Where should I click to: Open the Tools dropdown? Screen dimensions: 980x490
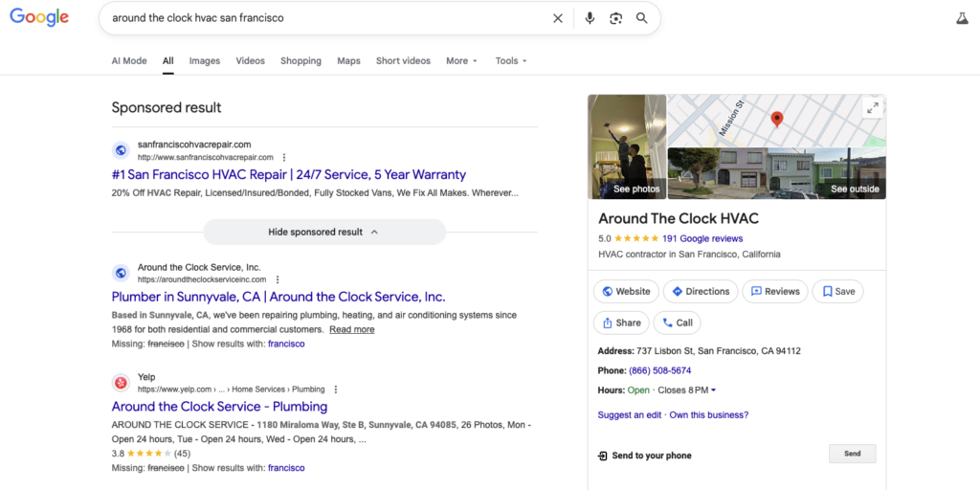pos(511,60)
